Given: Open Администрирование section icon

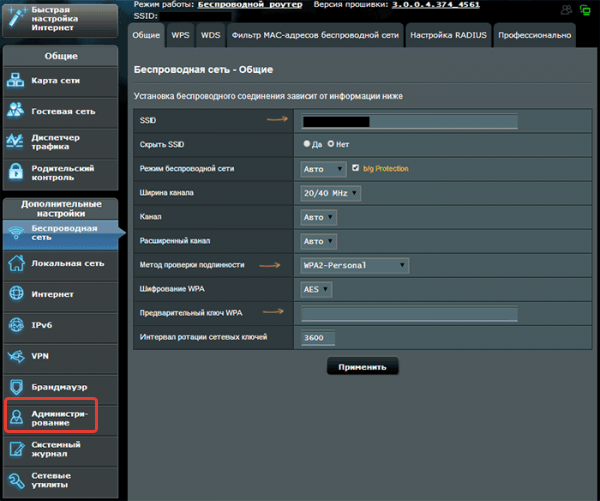Looking at the screenshot, I should point(17,417).
